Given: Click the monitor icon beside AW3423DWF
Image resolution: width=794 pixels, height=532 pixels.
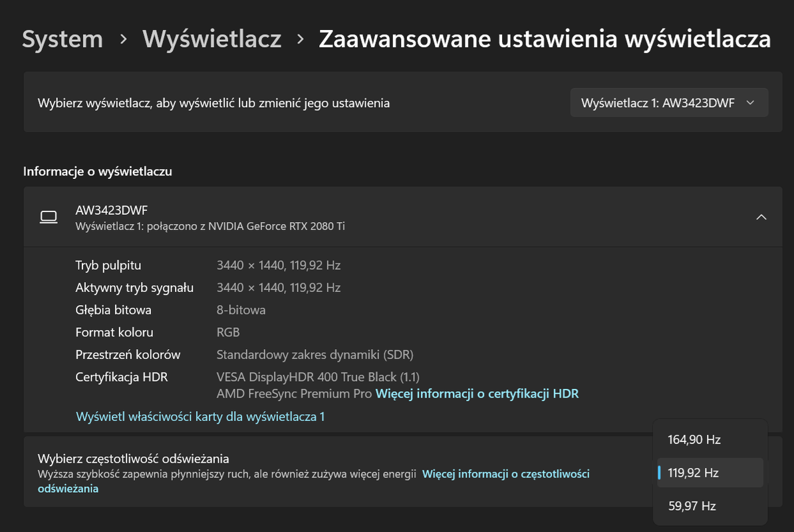Looking at the screenshot, I should [x=49, y=217].
